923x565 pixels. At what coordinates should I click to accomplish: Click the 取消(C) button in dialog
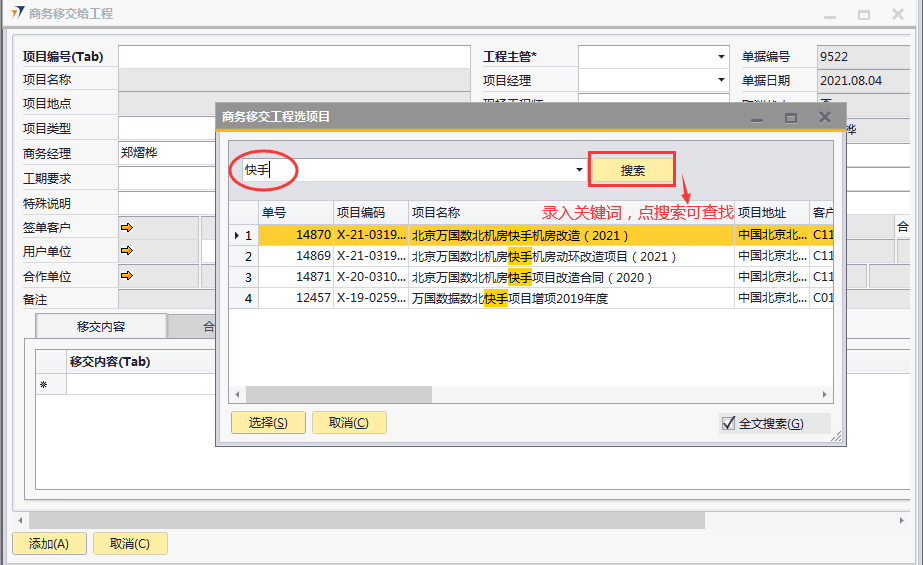348,423
